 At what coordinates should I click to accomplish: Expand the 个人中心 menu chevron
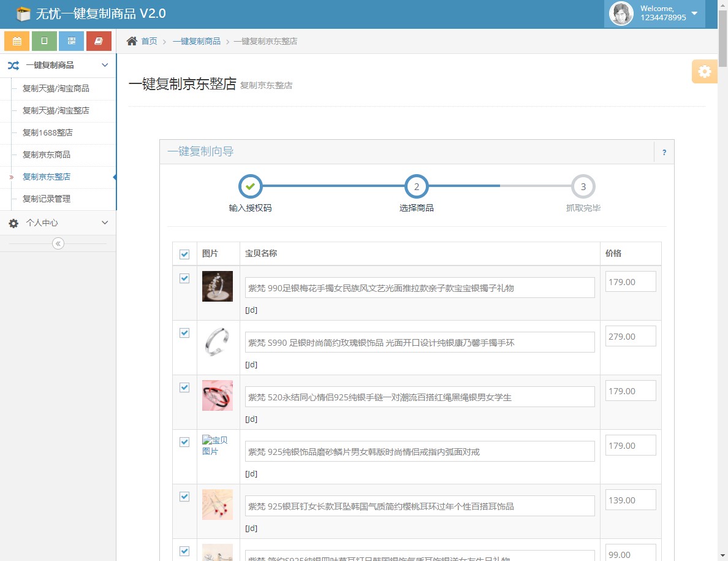(x=105, y=223)
